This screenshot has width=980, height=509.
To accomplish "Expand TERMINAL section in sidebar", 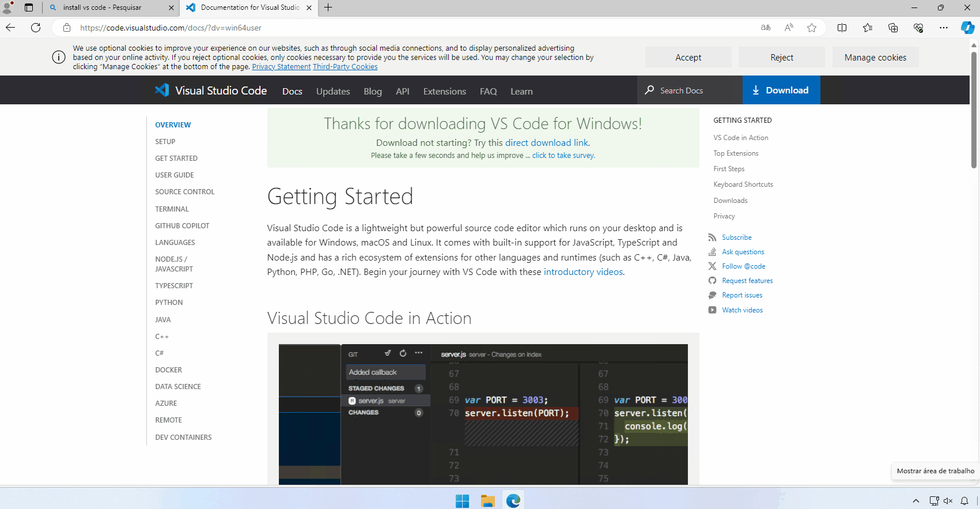I will click(x=172, y=209).
